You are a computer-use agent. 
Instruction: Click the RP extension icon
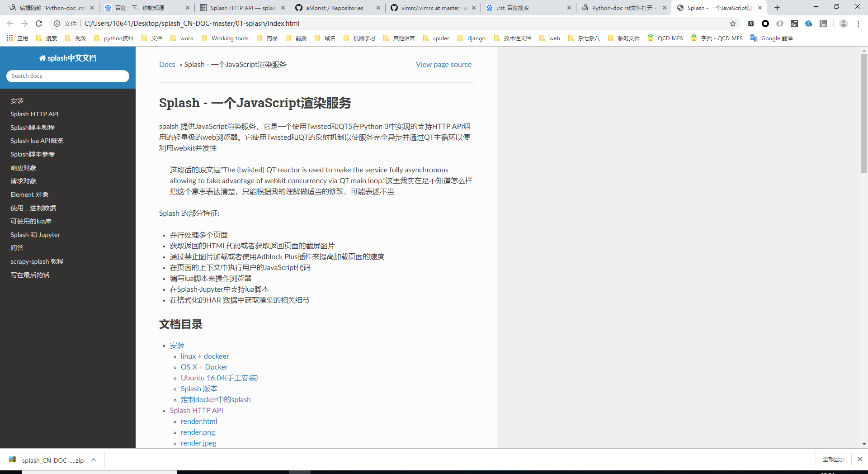click(823, 24)
